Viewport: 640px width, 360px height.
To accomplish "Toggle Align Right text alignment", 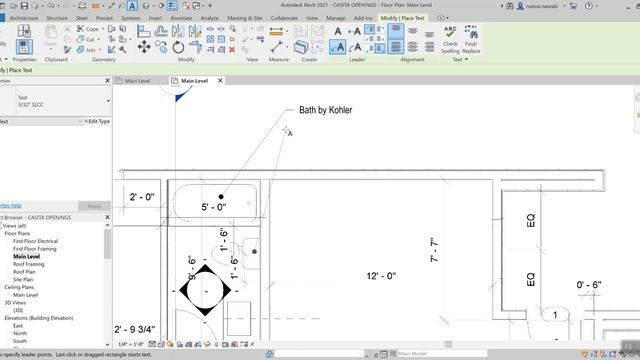I will [x=429, y=47].
